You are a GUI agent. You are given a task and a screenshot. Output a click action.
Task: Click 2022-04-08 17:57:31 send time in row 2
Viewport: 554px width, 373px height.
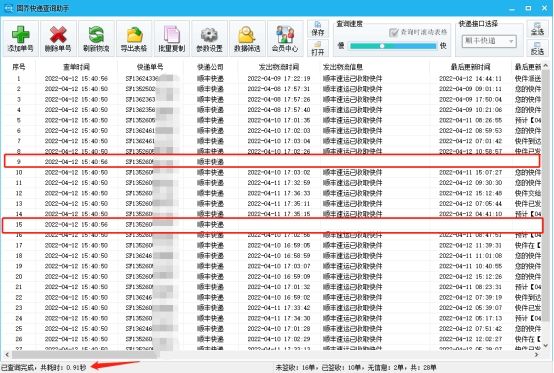(279, 89)
